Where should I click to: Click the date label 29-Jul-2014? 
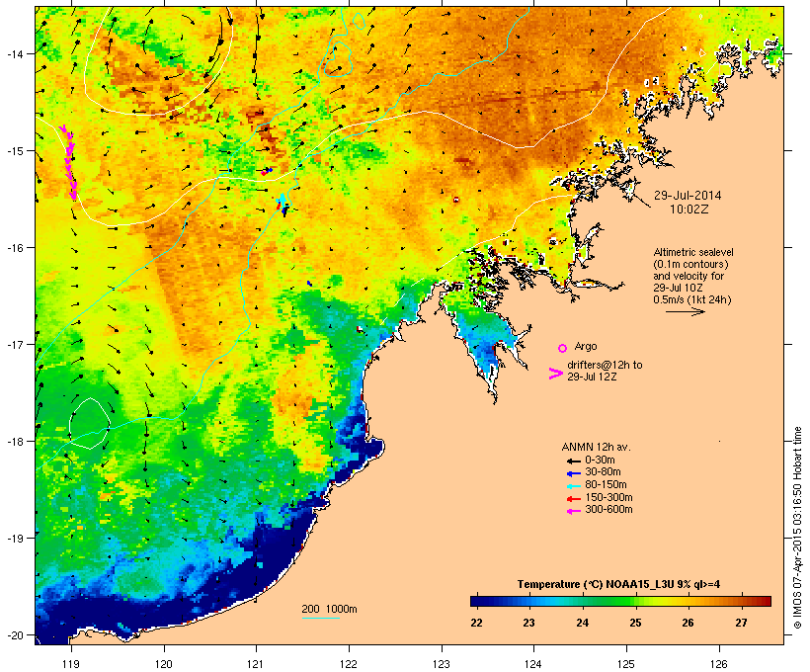click(x=688, y=196)
